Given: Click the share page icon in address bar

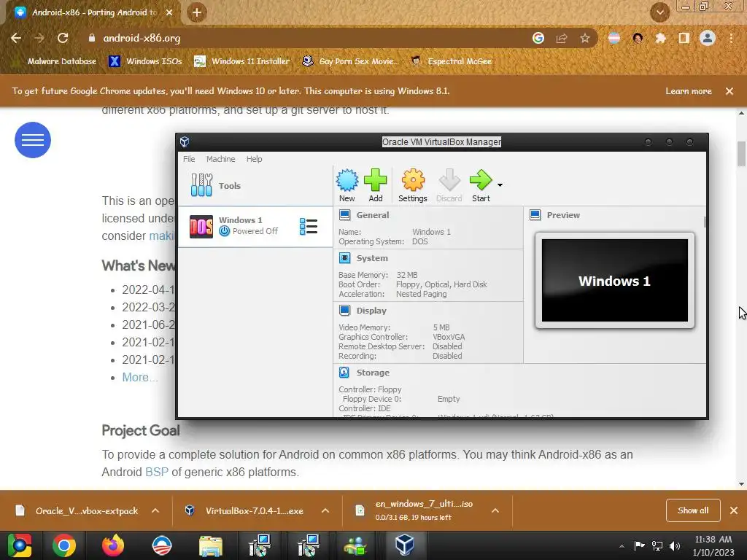Looking at the screenshot, I should tap(562, 38).
